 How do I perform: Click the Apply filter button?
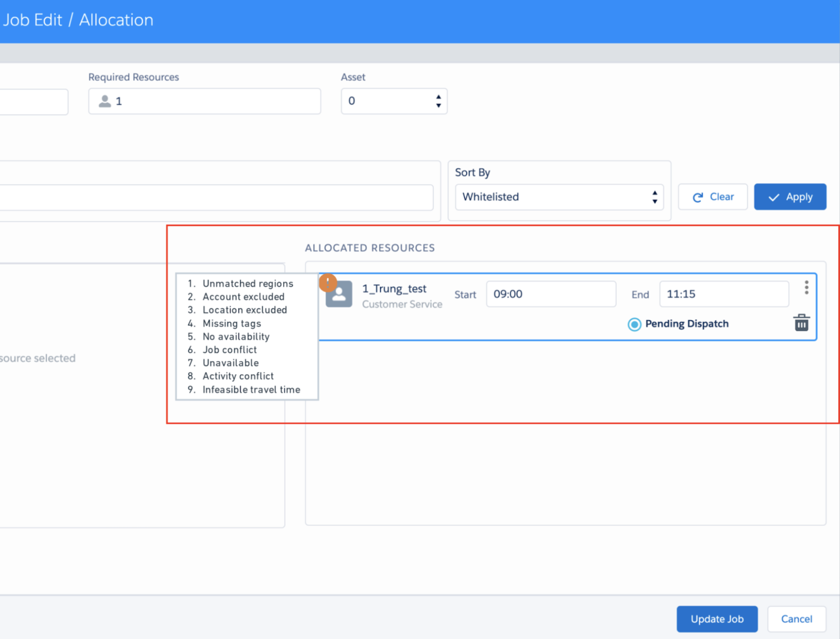tap(790, 197)
